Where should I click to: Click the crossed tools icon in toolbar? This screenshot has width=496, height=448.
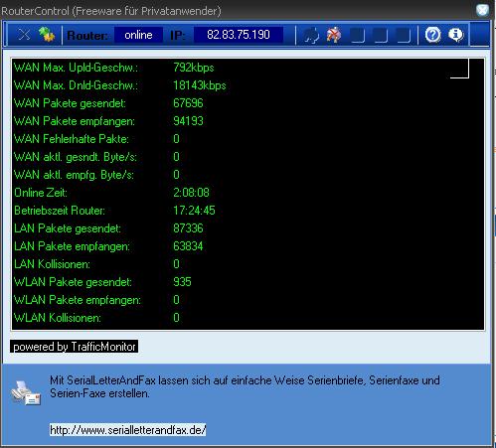(x=24, y=34)
